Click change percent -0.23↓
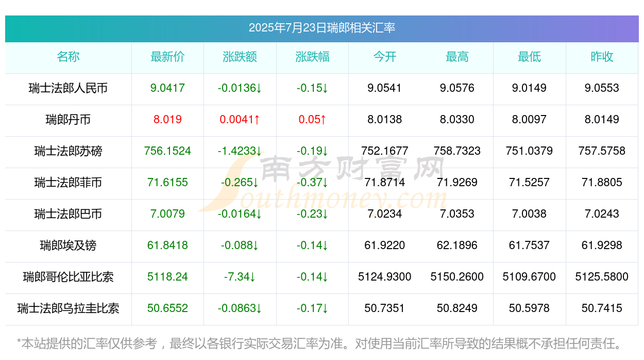Screen dimensions: 644x360 point(312,214)
